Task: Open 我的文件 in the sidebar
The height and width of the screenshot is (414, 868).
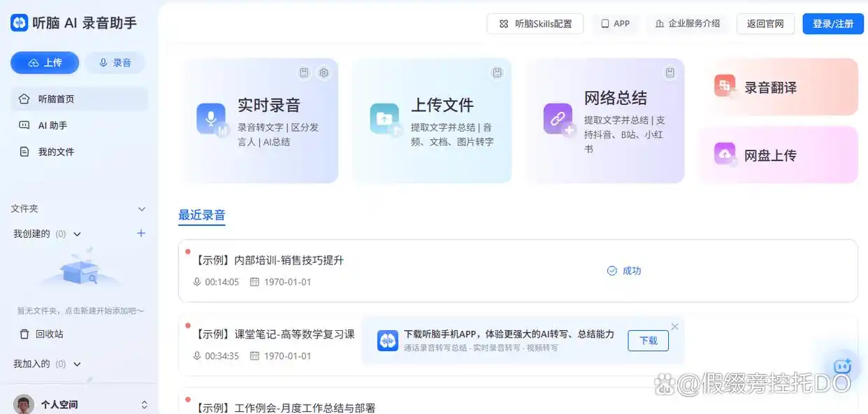Action: 80,152
